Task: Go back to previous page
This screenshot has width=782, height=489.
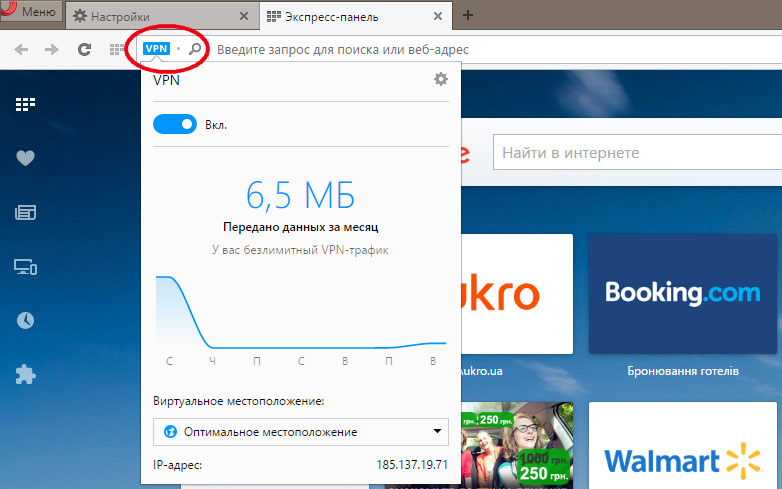Action: (21, 49)
